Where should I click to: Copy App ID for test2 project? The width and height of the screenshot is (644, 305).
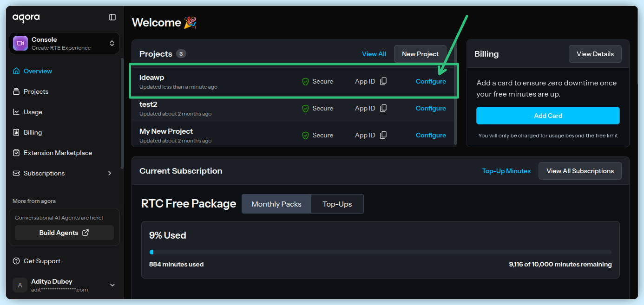tap(383, 108)
